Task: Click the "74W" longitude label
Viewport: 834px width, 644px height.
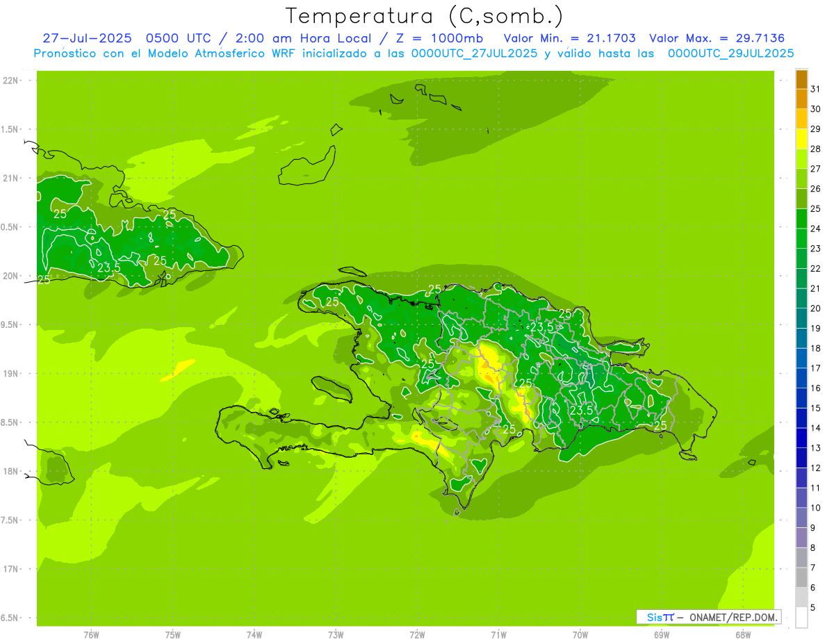Action: click(254, 634)
